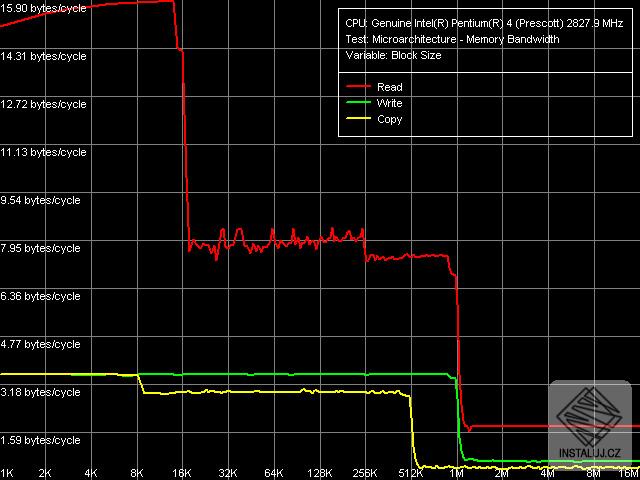Click the "2M" block size label
The image size is (640, 480).
point(502,474)
